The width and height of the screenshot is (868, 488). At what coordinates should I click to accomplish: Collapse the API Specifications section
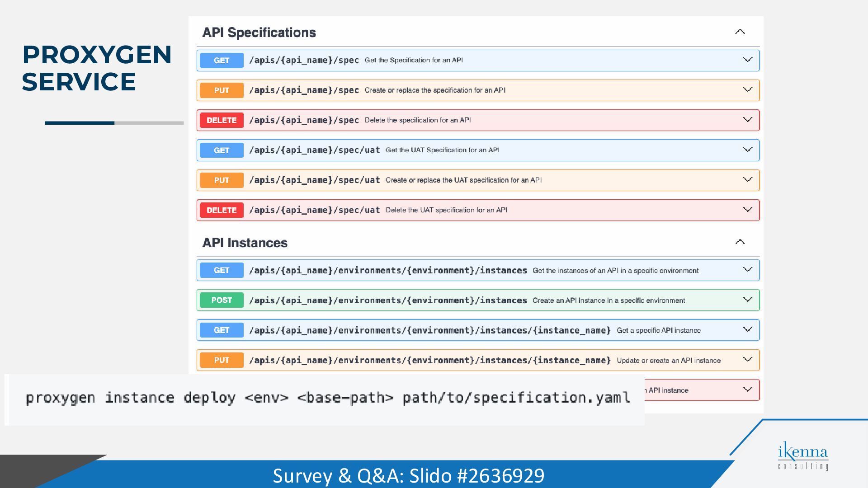tap(740, 32)
